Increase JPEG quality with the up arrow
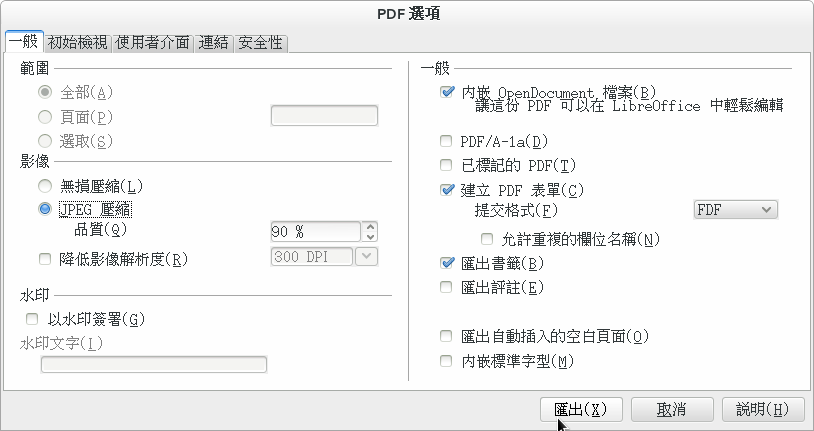 pos(370,226)
